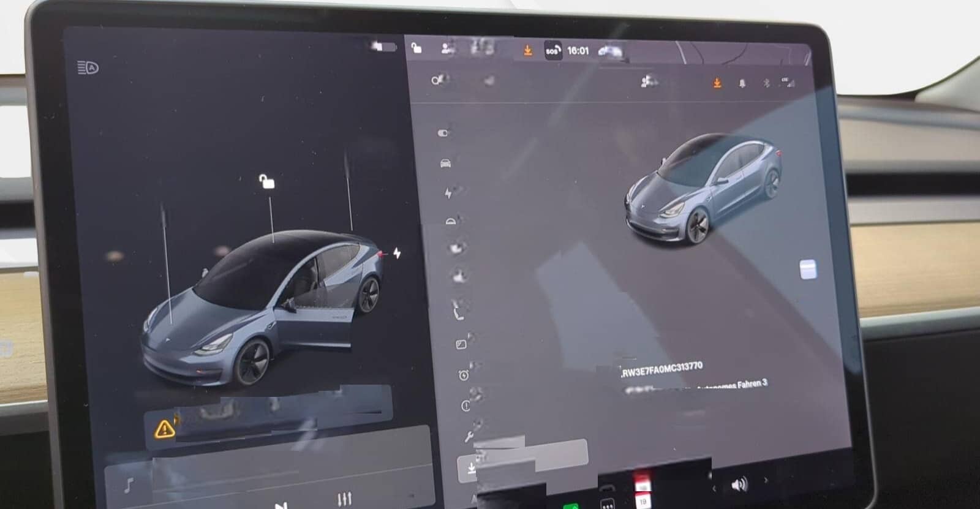Tap the SOS emergency call indicator

pos(552,51)
